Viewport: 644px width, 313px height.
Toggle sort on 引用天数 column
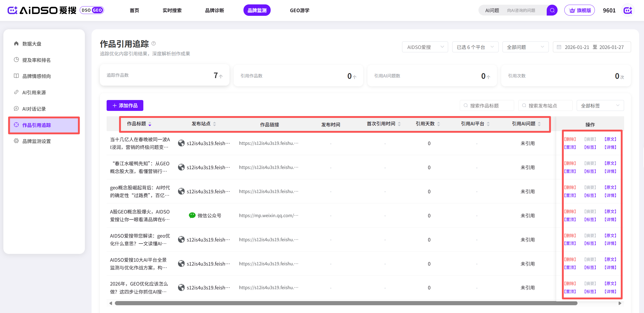pos(439,124)
